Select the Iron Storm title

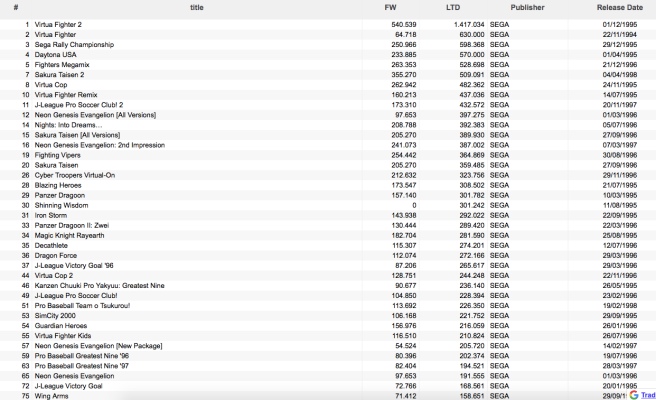[x=51, y=215]
